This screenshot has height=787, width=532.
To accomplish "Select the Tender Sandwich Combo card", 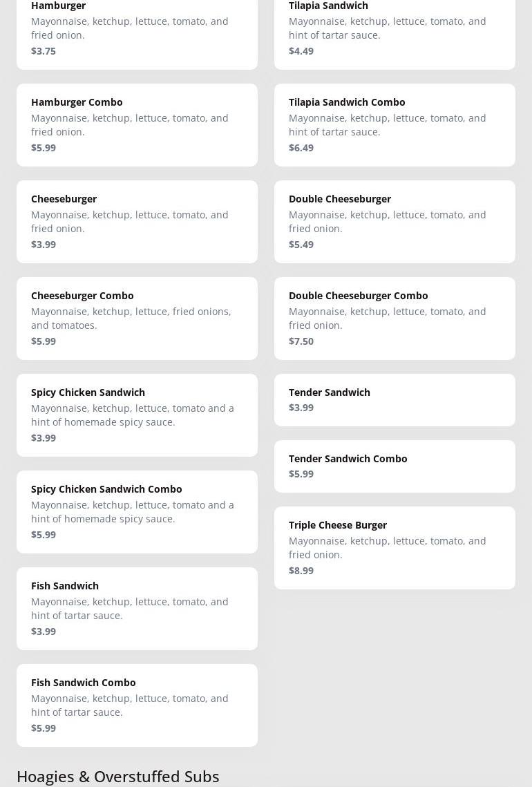I will click(395, 466).
